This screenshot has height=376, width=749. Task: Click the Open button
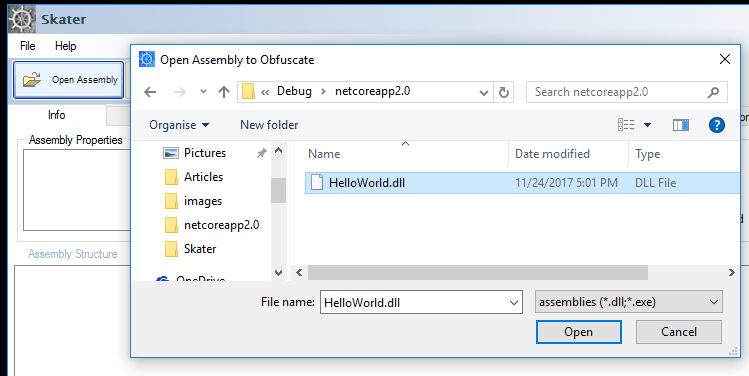coord(578,332)
